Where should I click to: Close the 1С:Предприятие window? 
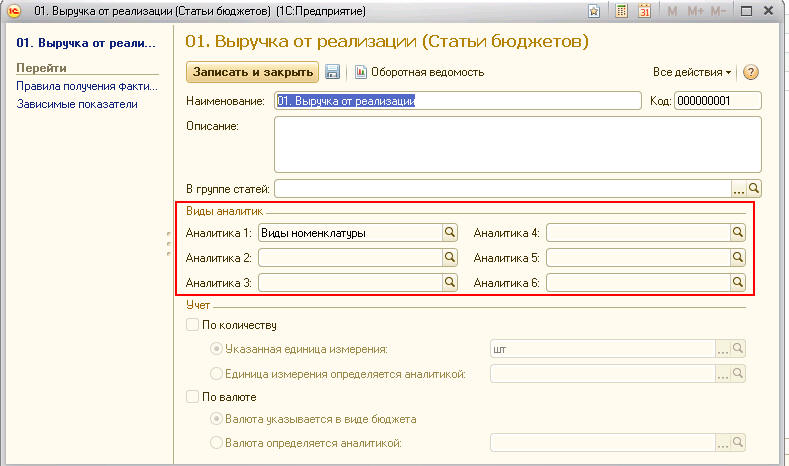(768, 11)
